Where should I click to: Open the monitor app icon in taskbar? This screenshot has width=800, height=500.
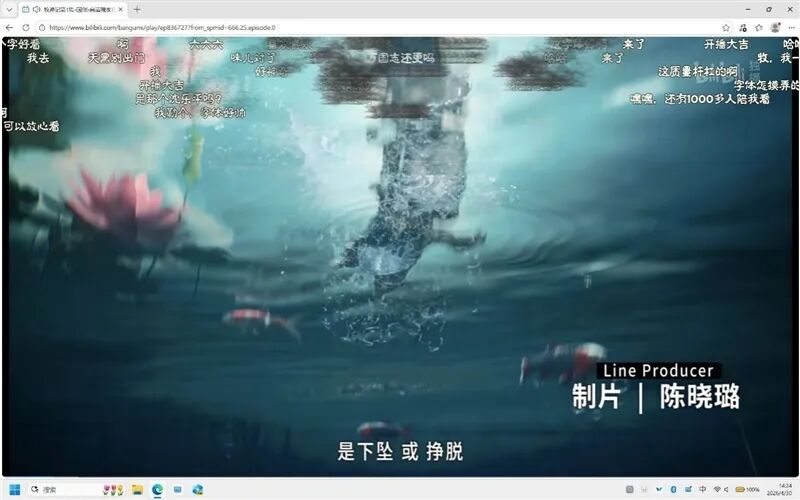click(177, 490)
